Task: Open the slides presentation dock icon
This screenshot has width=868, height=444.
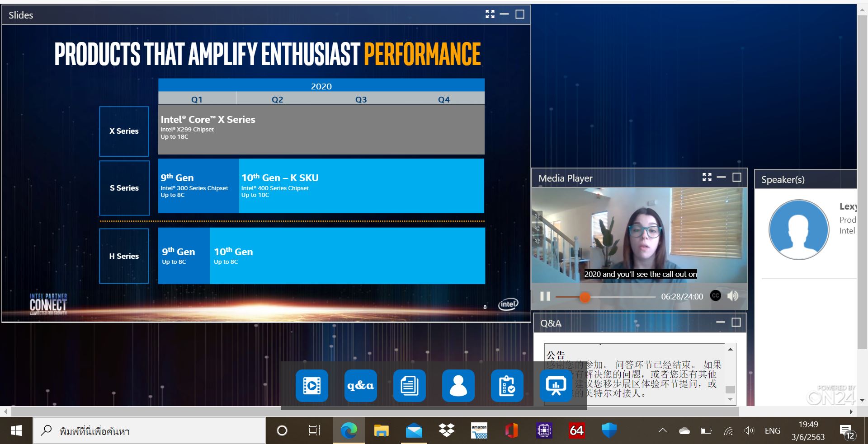Action: click(556, 386)
